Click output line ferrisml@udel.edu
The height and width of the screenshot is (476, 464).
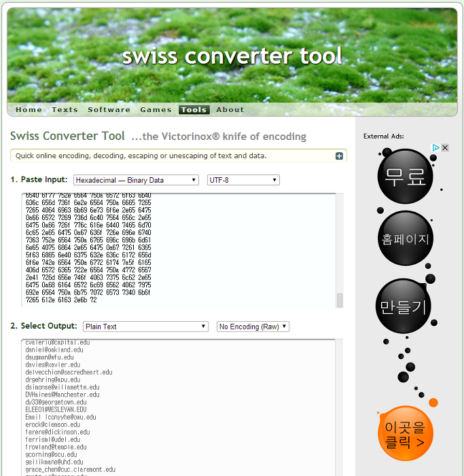pyautogui.click(x=53, y=439)
